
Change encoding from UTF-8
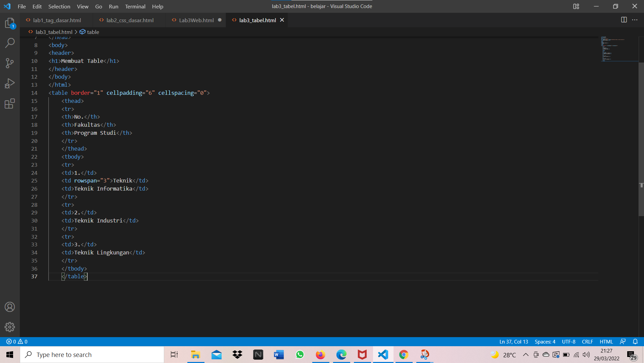[x=568, y=341]
